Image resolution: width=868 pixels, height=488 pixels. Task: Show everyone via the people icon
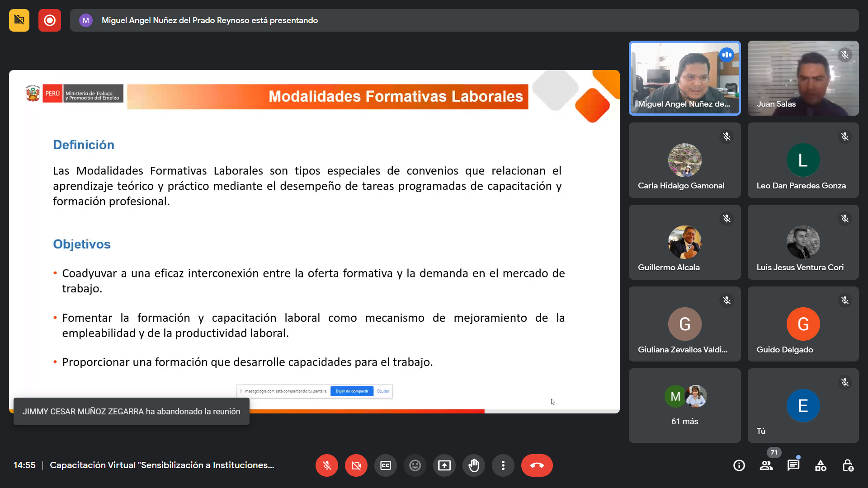[x=766, y=465]
